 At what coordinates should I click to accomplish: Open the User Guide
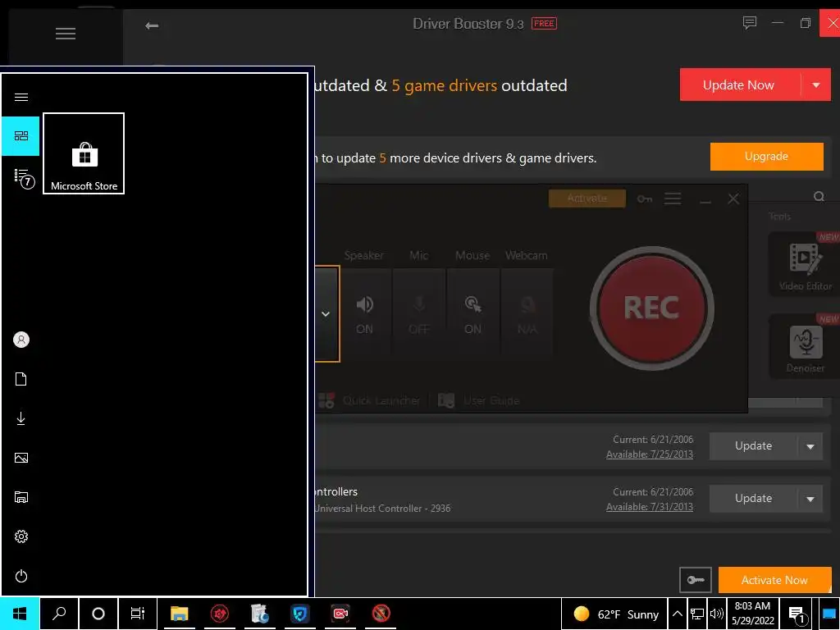pos(479,400)
